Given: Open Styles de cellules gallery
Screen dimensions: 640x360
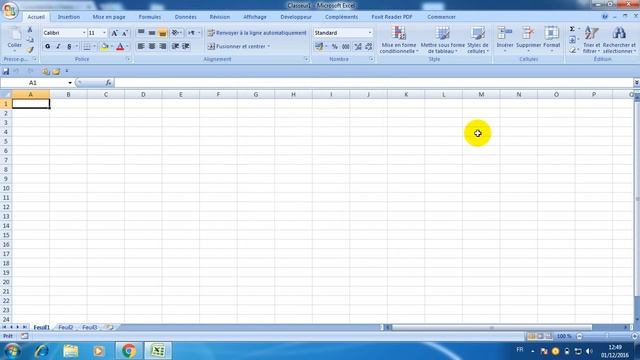Looking at the screenshot, I should [x=478, y=40].
